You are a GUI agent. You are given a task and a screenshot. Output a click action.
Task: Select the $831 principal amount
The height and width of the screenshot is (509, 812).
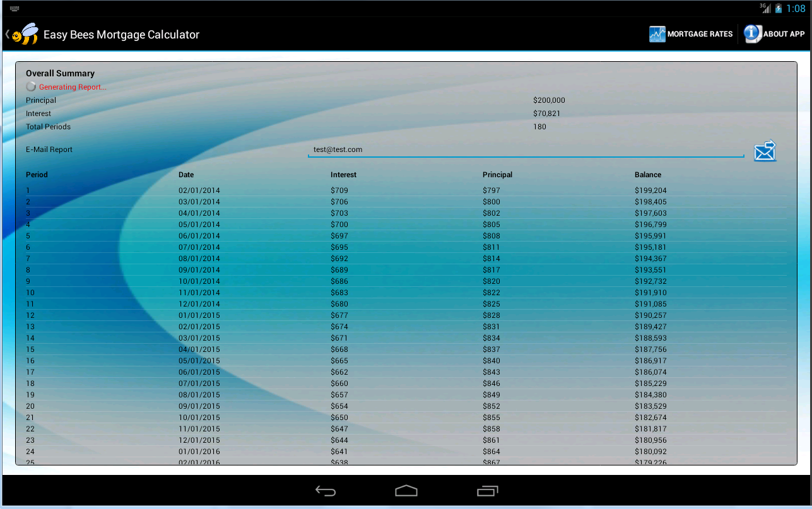click(x=491, y=327)
